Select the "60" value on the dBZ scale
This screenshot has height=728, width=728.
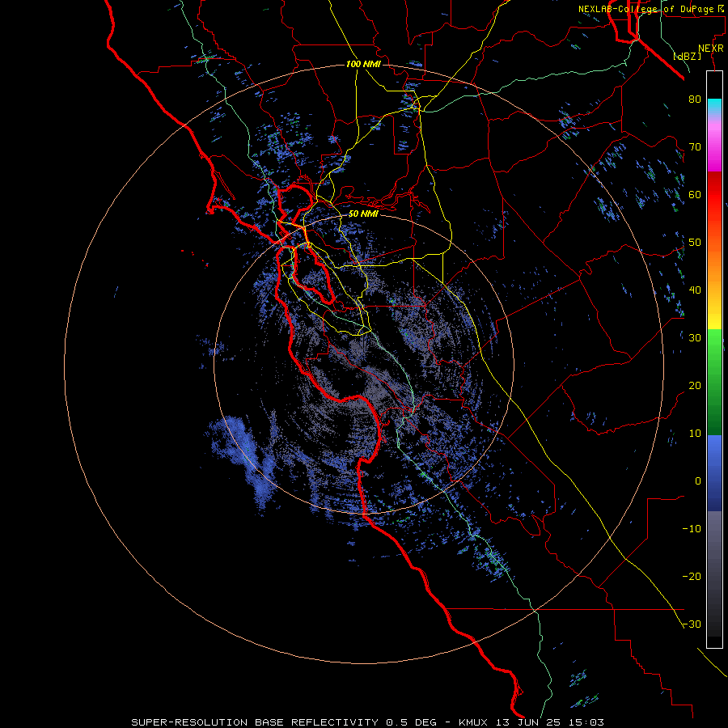[x=695, y=195]
